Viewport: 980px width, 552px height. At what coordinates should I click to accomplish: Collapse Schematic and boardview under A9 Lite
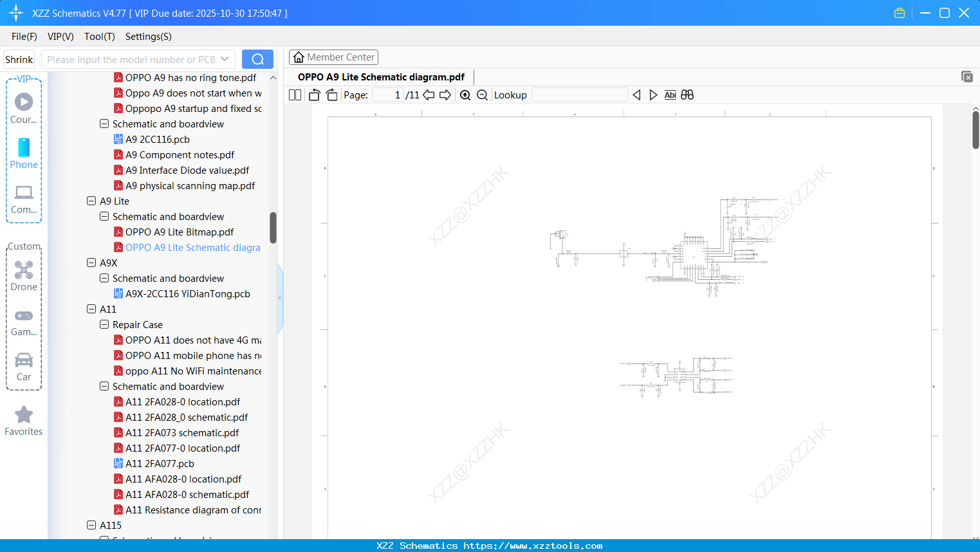[x=104, y=216]
